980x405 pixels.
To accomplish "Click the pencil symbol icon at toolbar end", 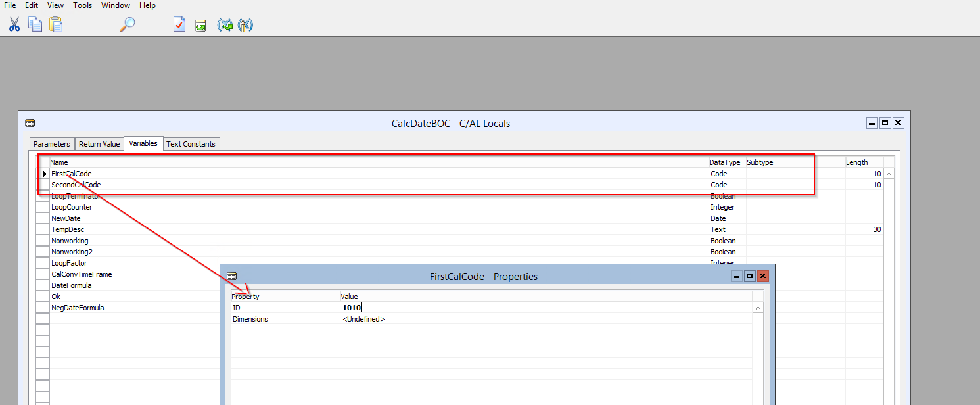I will coord(245,24).
